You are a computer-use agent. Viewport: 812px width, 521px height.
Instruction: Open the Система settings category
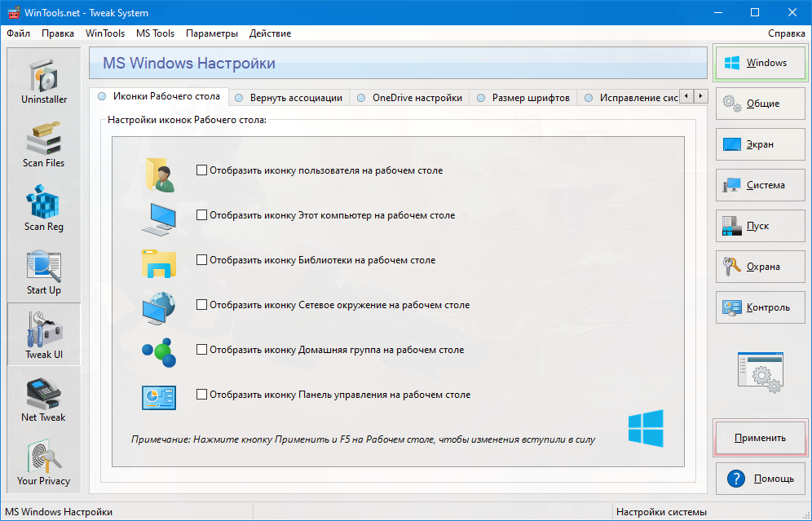pos(760,185)
